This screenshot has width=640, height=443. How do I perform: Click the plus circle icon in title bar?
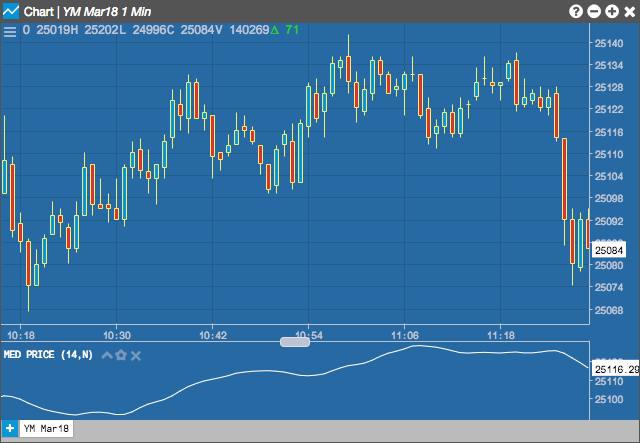click(612, 11)
